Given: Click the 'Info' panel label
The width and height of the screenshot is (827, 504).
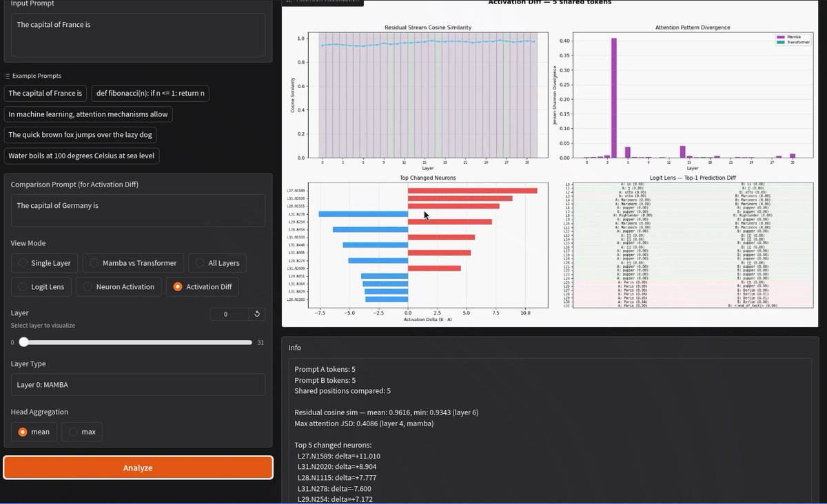Looking at the screenshot, I should pos(295,348).
